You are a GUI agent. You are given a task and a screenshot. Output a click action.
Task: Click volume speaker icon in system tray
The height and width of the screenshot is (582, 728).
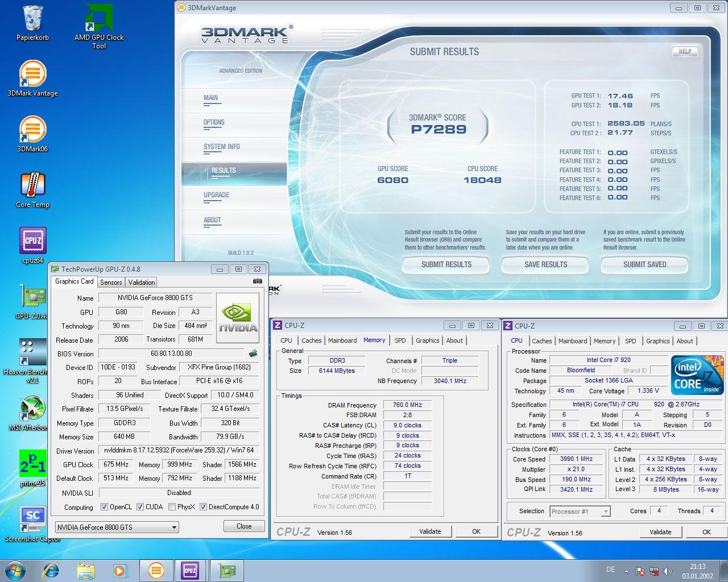coord(668,571)
